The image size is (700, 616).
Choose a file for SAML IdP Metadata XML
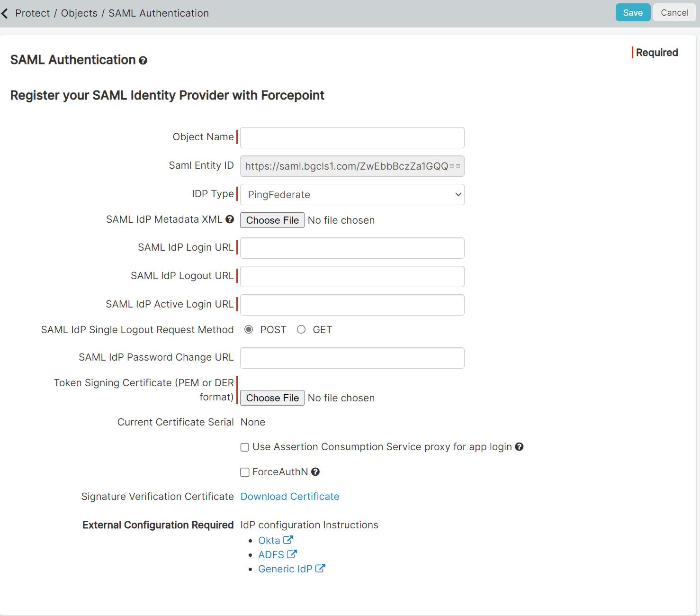(272, 220)
